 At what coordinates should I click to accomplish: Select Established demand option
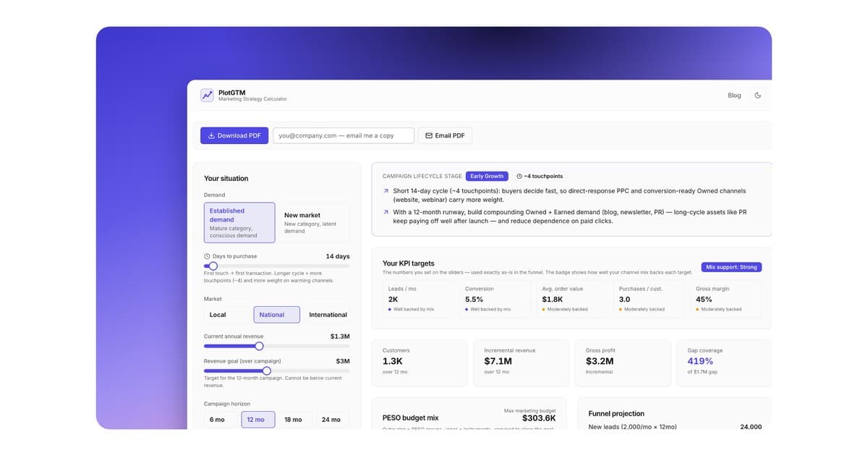point(239,222)
